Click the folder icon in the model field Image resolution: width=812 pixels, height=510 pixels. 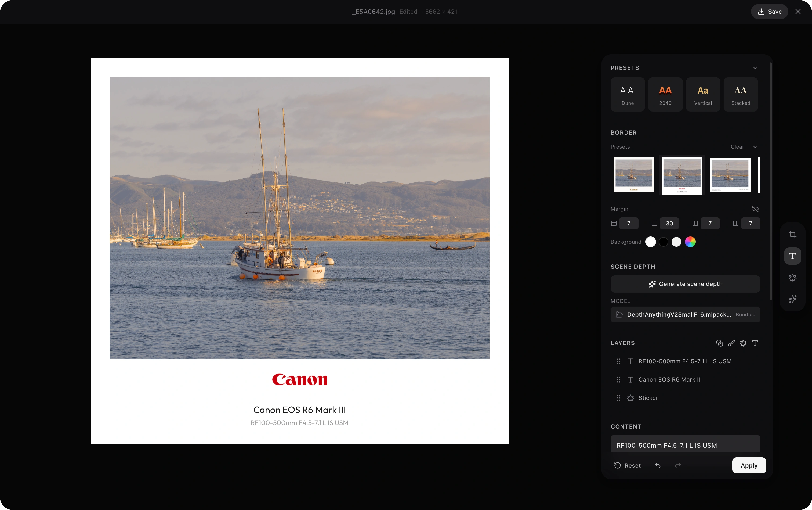(619, 314)
